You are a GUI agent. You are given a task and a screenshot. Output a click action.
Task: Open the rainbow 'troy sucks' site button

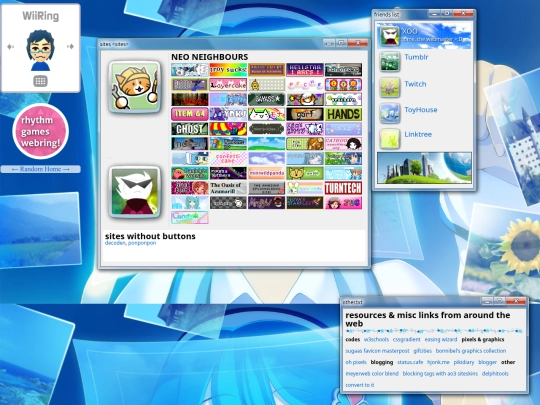228,70
